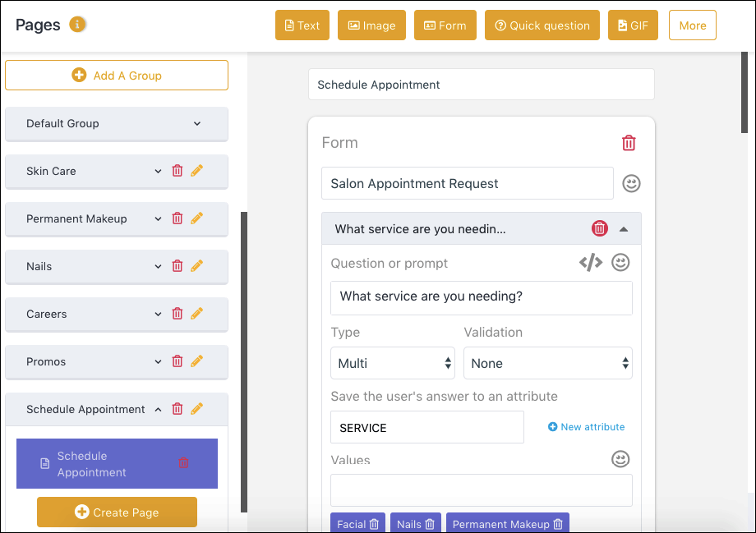Viewport: 756px width, 533px height.
Task: Click the Create Page button
Action: (118, 512)
